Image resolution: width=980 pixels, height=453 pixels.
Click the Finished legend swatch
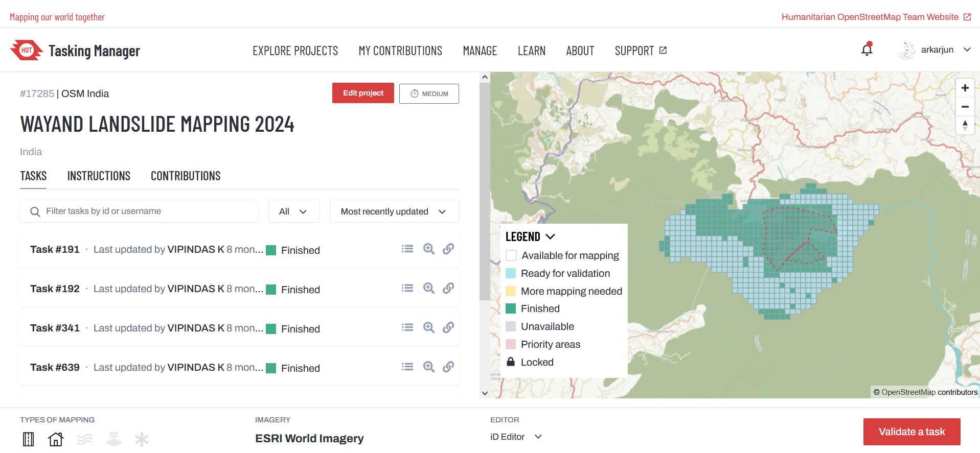coord(511,308)
